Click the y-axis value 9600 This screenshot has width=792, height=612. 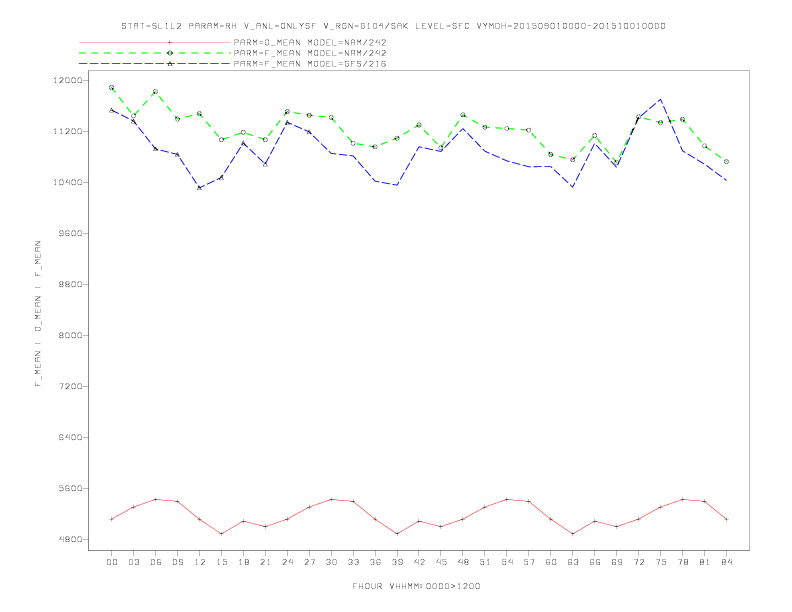71,233
